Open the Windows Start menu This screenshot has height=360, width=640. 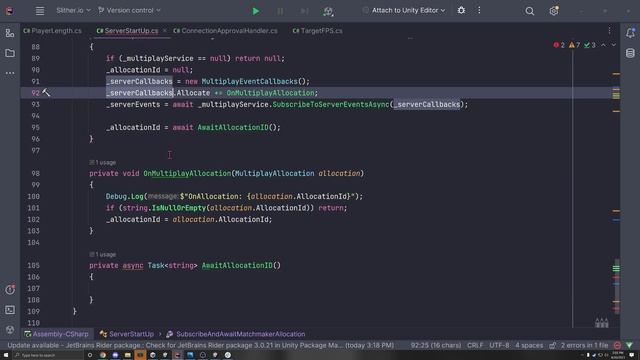6,355
